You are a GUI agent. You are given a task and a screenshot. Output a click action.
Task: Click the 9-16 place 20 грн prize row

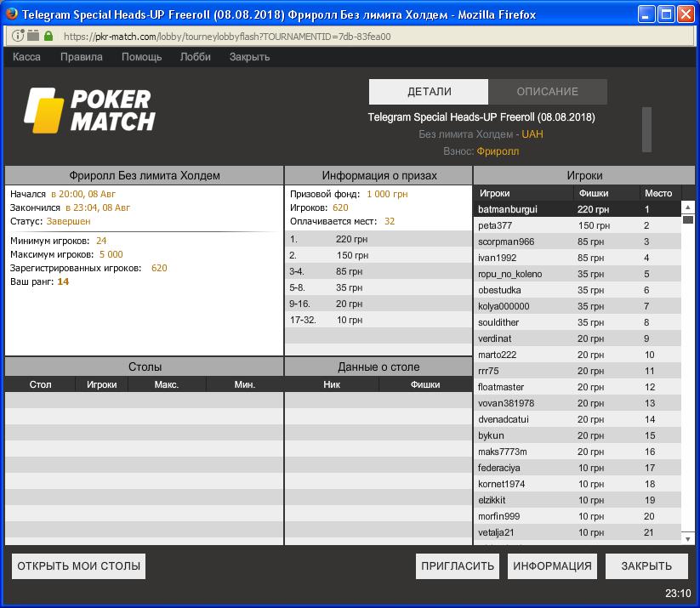(378, 304)
